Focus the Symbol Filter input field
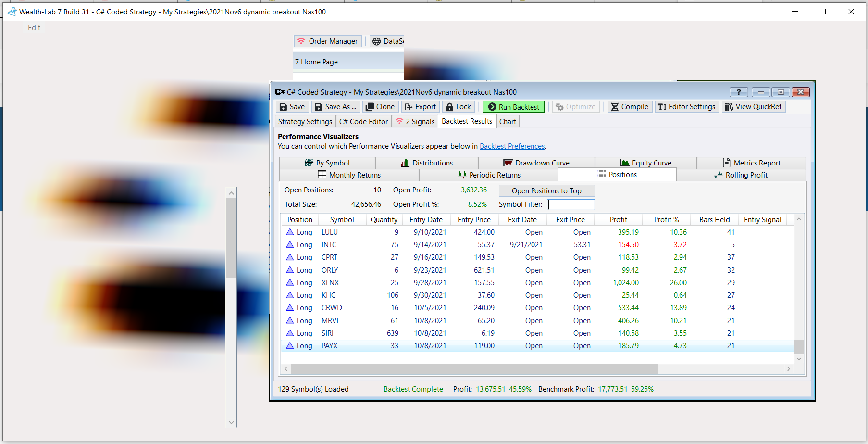Image resolution: width=868 pixels, height=444 pixels. tap(571, 204)
